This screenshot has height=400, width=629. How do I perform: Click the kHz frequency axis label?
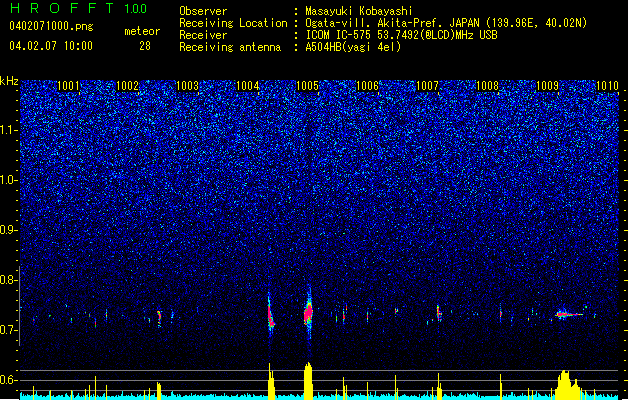[9, 81]
